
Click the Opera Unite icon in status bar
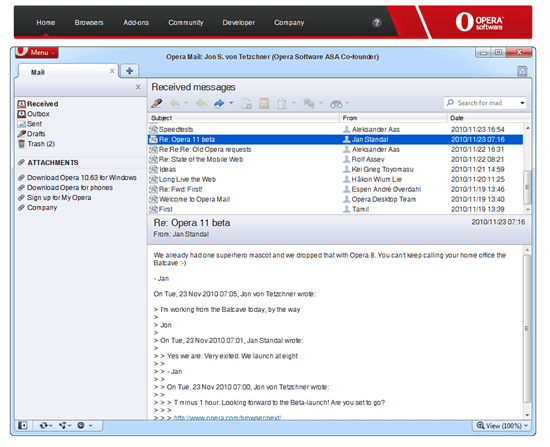[x=63, y=426]
